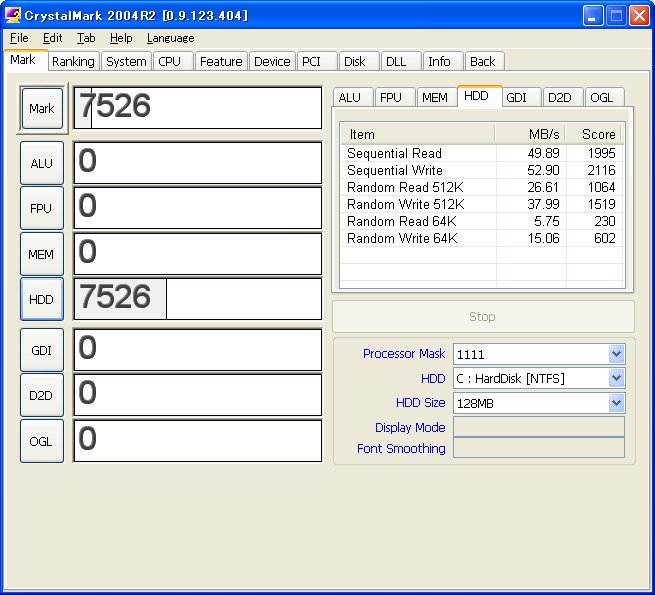Switch to the DLL tab
The height and width of the screenshot is (595, 655).
[401, 61]
